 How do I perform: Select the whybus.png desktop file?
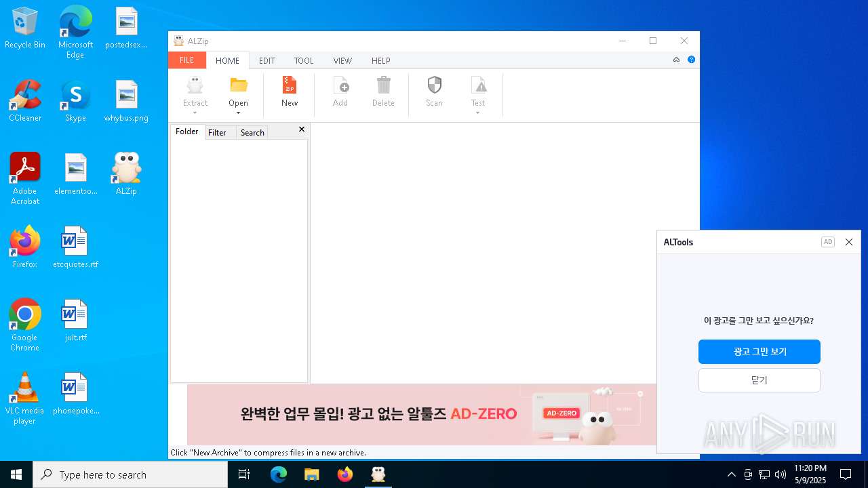click(x=126, y=102)
